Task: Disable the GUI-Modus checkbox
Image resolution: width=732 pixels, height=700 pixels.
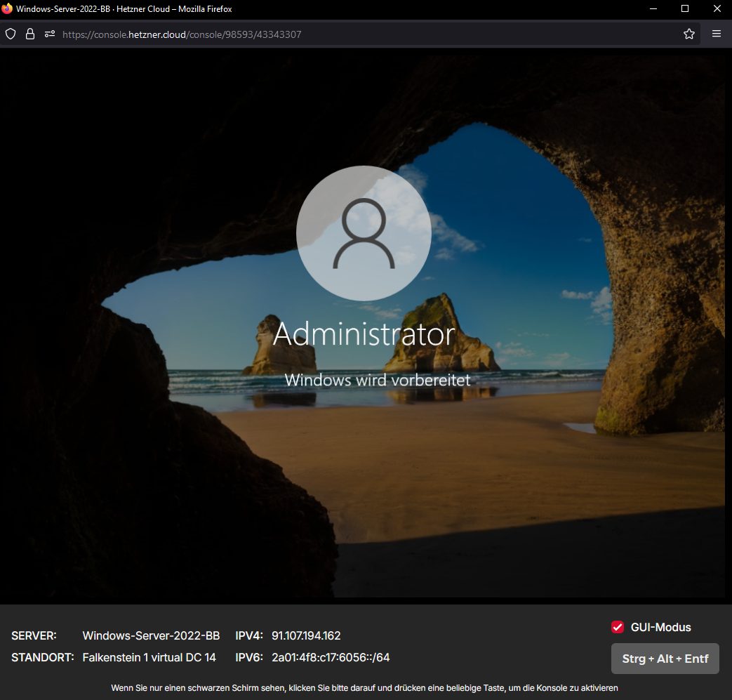Action: (616, 626)
